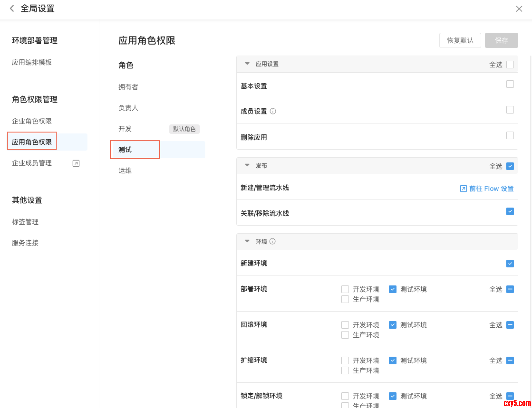
Task: Click the back arrow beside 全局设置
Action: tap(12, 9)
